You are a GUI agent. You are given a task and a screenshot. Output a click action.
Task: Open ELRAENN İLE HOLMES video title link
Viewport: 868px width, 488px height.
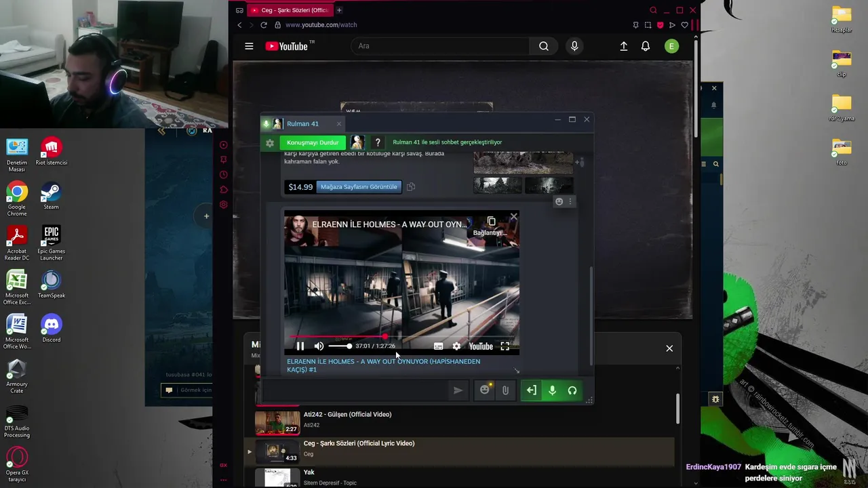pyautogui.click(x=383, y=365)
